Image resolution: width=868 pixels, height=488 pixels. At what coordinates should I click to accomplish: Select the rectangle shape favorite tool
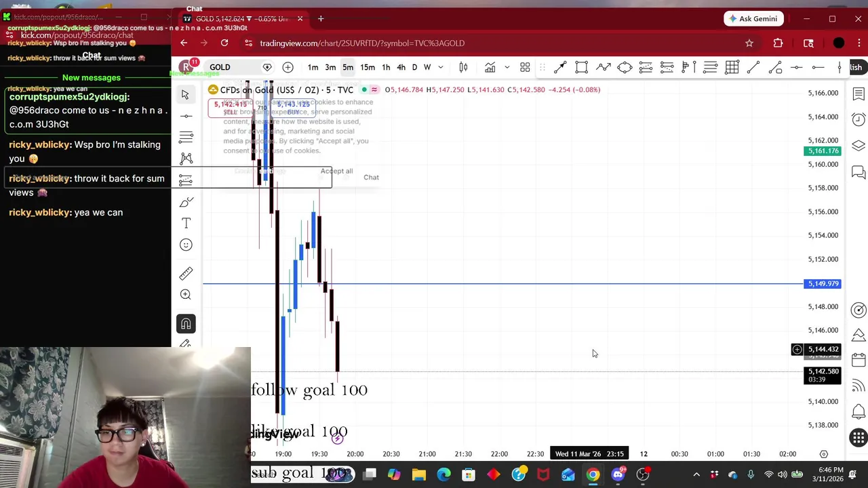(581, 67)
